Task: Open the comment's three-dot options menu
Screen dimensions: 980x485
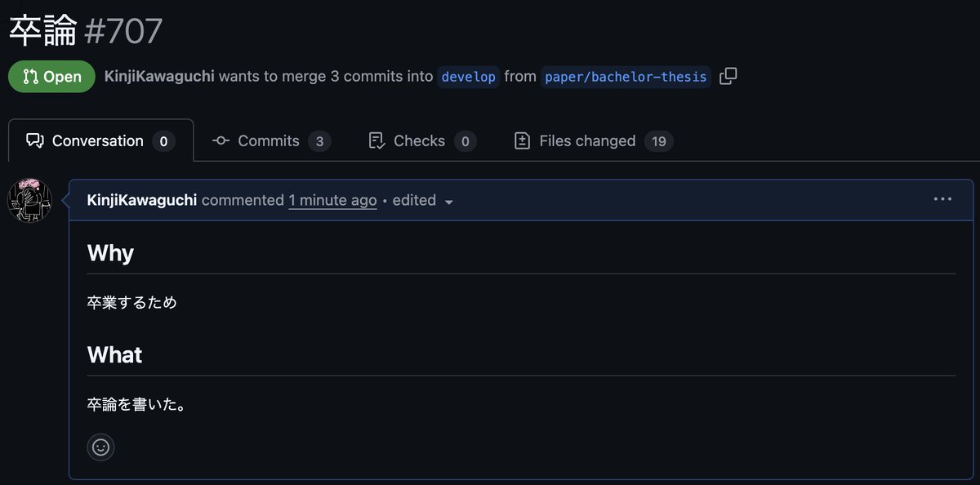Action: [942, 200]
